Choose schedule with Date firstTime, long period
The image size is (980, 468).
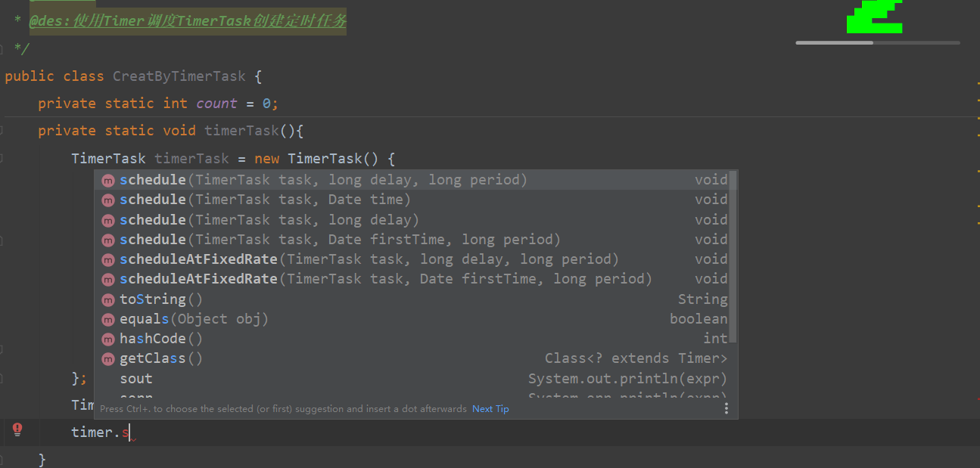[x=415, y=240]
